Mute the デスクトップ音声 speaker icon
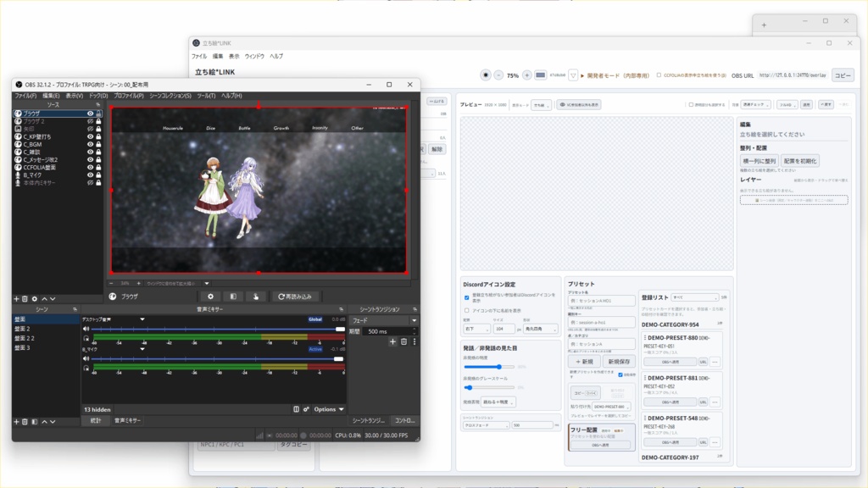This screenshot has width=868, height=488. coord(86,329)
